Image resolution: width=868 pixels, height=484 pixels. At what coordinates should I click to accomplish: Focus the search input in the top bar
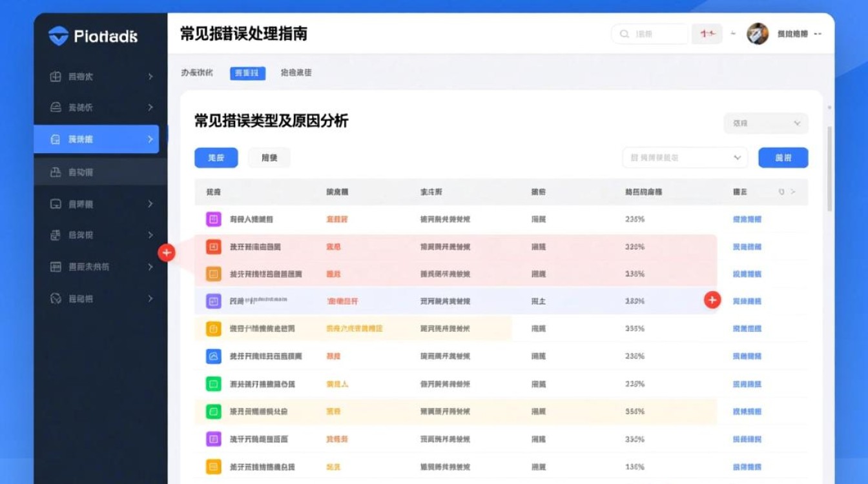pyautogui.click(x=650, y=34)
